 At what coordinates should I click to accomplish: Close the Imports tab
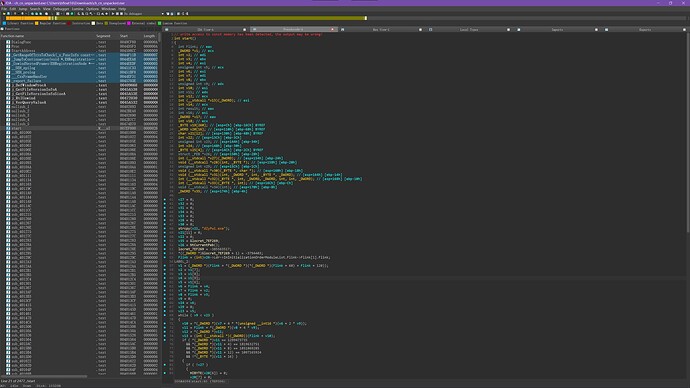(x=596, y=29)
